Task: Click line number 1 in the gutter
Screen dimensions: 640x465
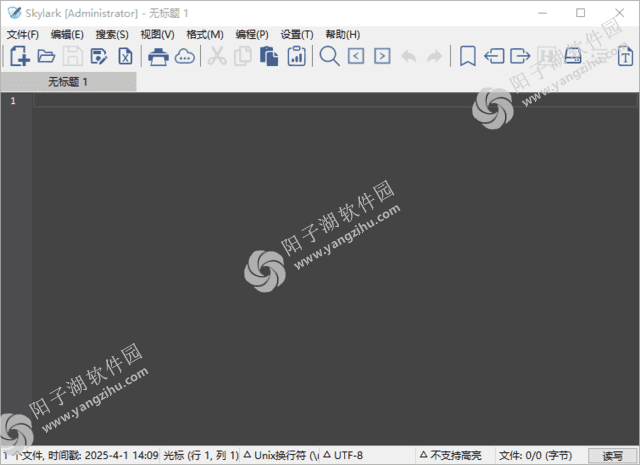Action: pyautogui.click(x=13, y=101)
